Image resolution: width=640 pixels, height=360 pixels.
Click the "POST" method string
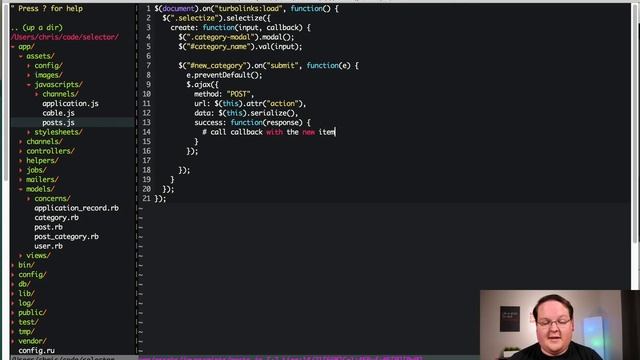pos(239,94)
